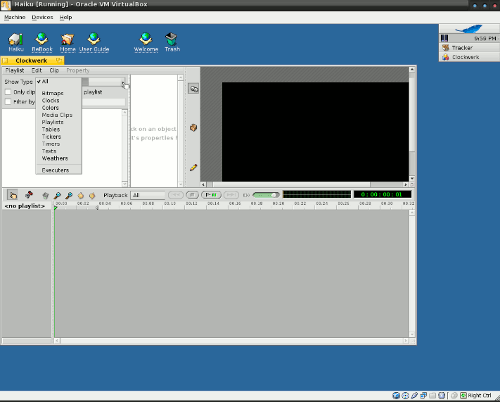The width and height of the screenshot is (500, 402).
Task: Choose 'Colors' in the Show Type list
Action: (58, 108)
